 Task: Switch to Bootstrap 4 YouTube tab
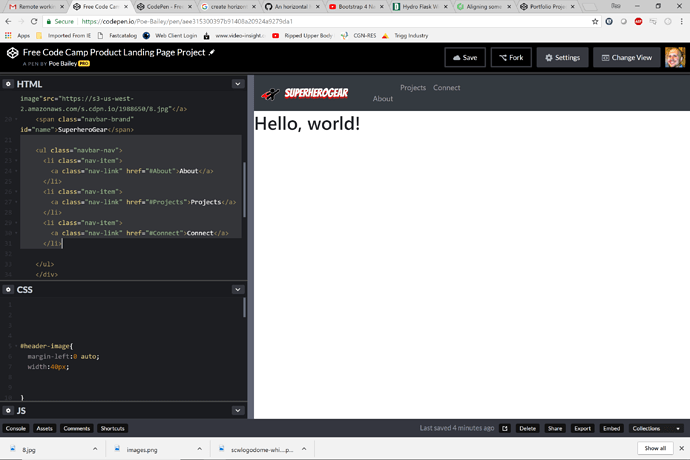(355, 7)
